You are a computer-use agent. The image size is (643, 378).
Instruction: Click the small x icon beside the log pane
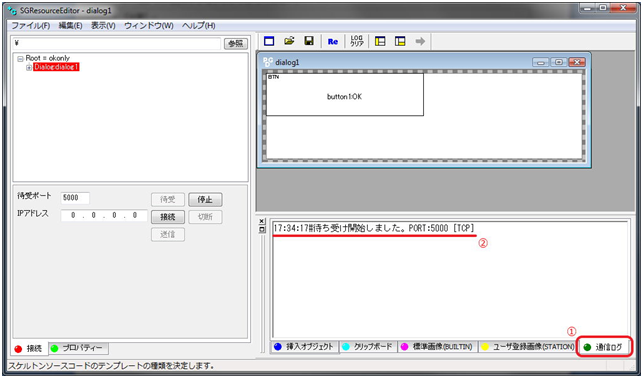point(262,222)
